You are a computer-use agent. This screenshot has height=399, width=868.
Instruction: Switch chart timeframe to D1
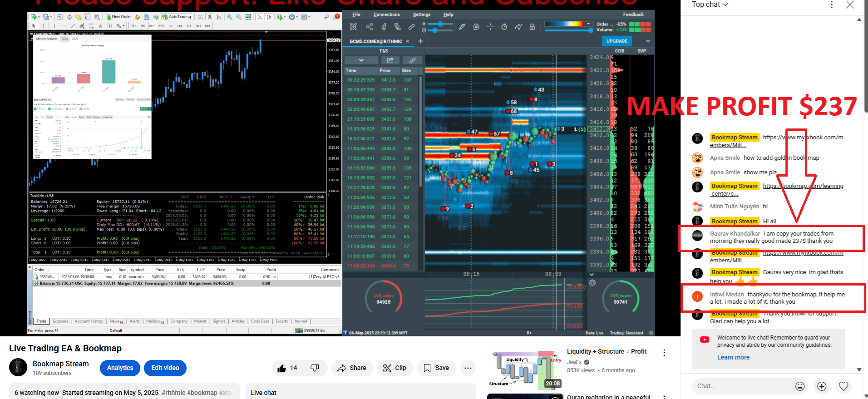189,26
